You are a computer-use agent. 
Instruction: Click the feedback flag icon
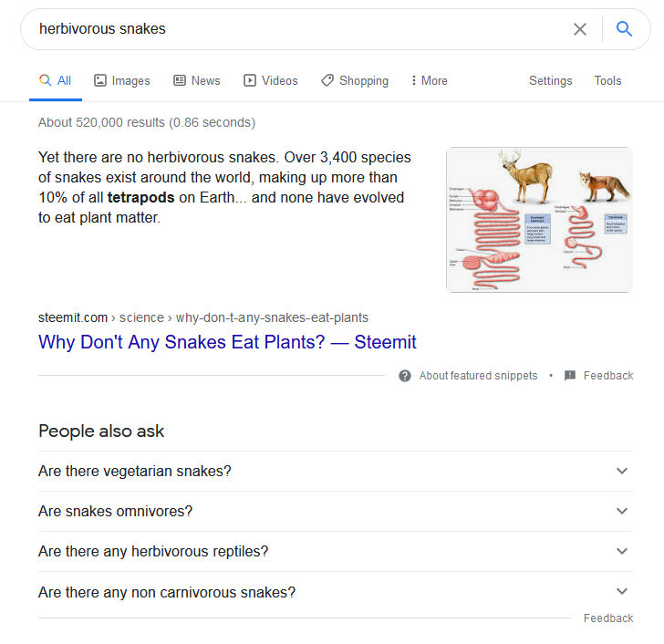tap(570, 376)
